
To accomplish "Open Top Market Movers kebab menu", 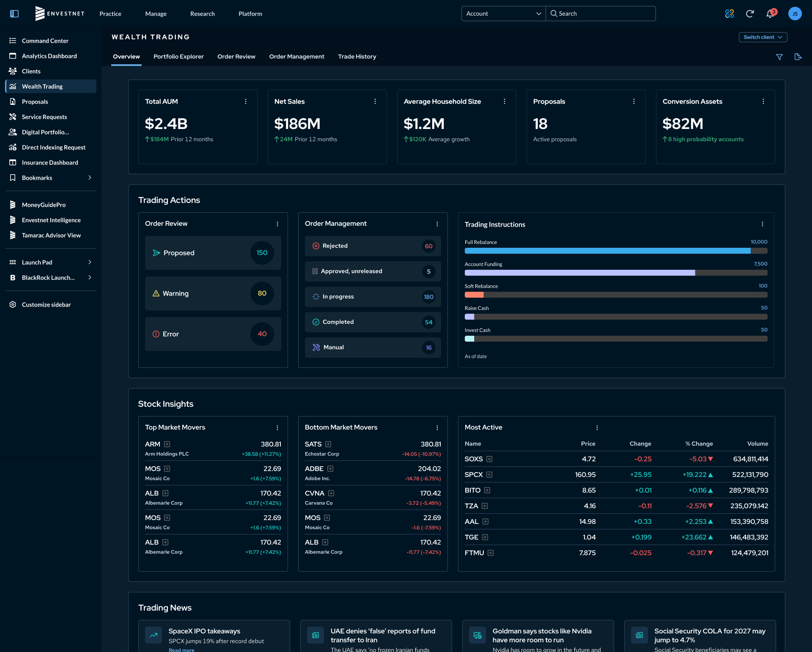I will click(277, 427).
